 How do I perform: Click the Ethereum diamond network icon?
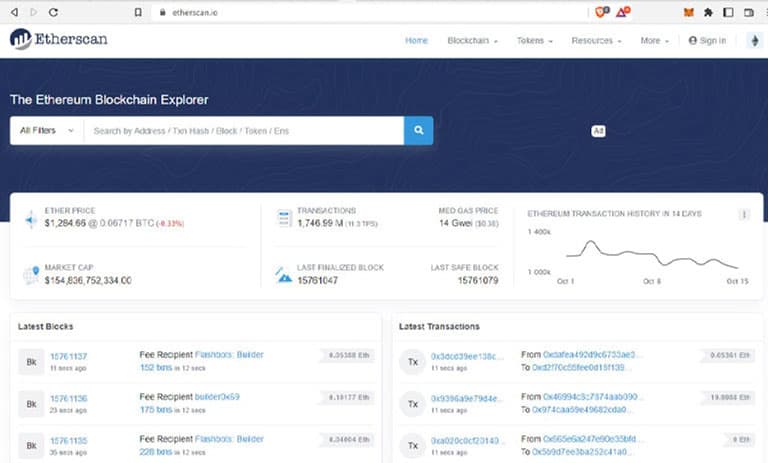755,41
